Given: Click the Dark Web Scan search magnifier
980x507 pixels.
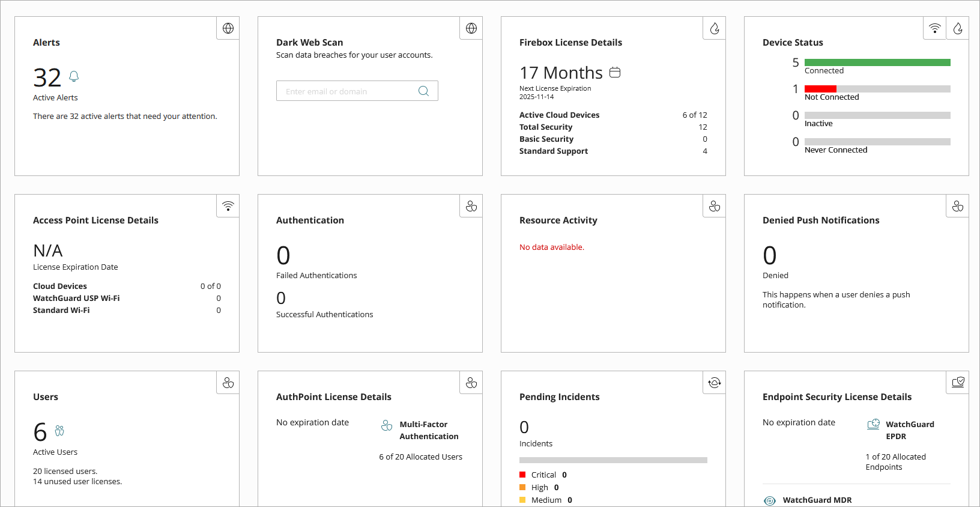Looking at the screenshot, I should (423, 91).
